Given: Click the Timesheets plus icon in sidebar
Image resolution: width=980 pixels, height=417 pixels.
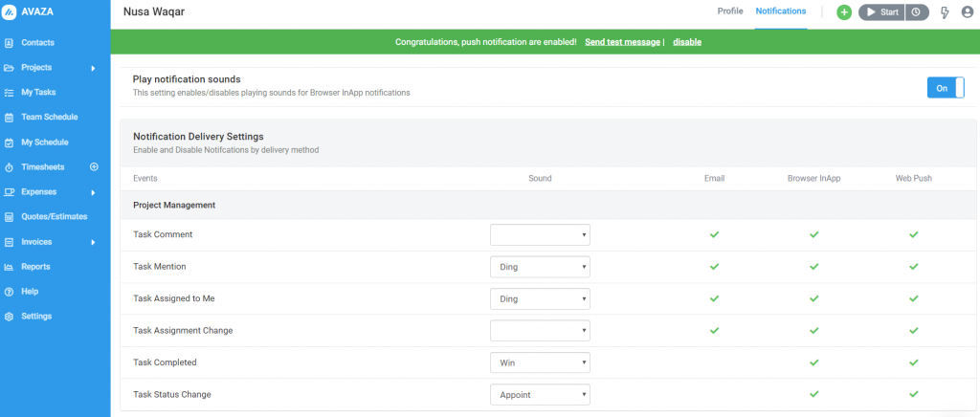Looking at the screenshot, I should [95, 166].
